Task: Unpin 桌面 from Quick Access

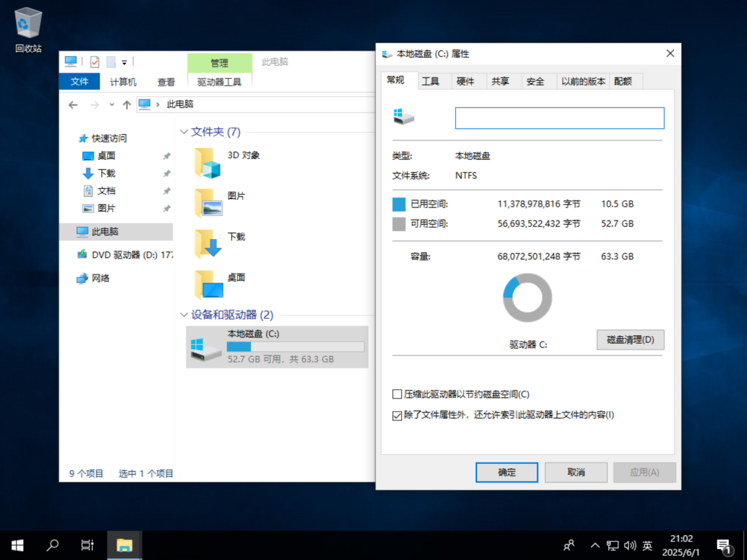Action: coord(166,156)
